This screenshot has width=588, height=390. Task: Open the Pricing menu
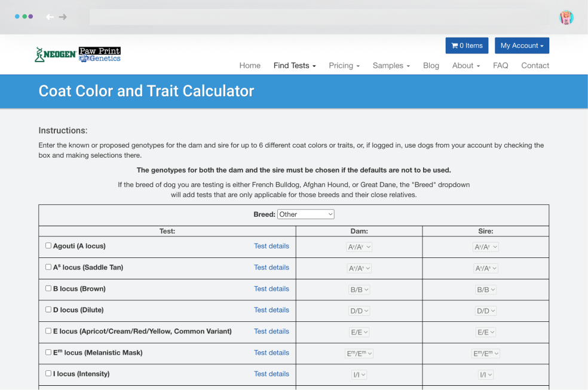coord(344,66)
